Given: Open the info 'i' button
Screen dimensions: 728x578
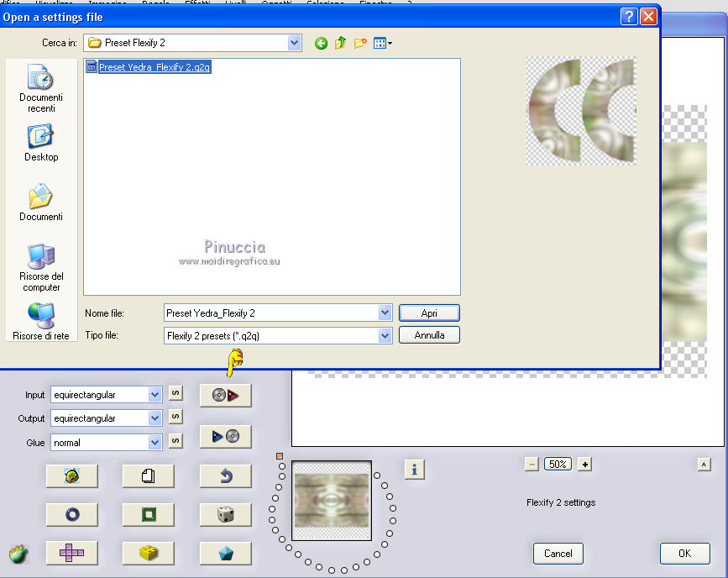Looking at the screenshot, I should pos(415,470).
